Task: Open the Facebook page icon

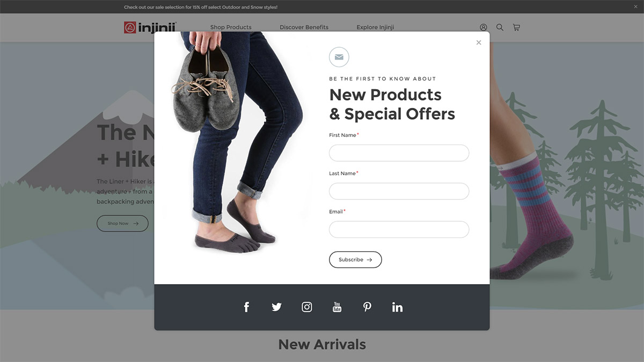Action: pos(246,307)
